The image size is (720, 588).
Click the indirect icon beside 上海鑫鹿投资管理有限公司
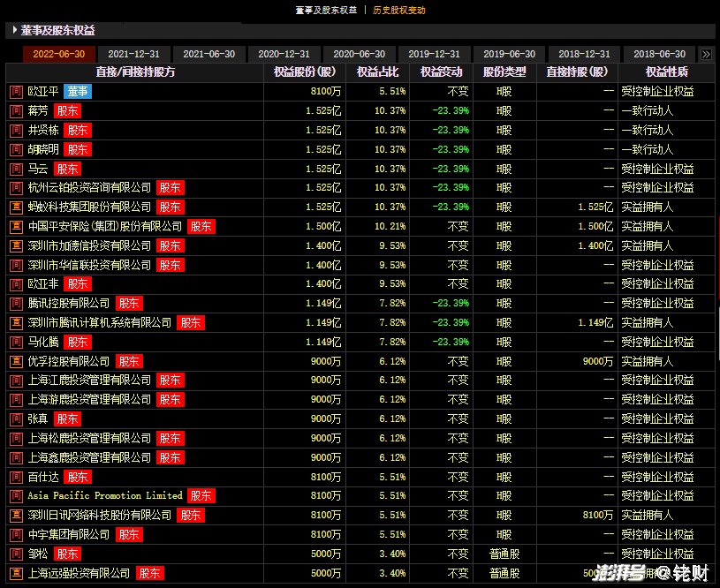(x=17, y=458)
